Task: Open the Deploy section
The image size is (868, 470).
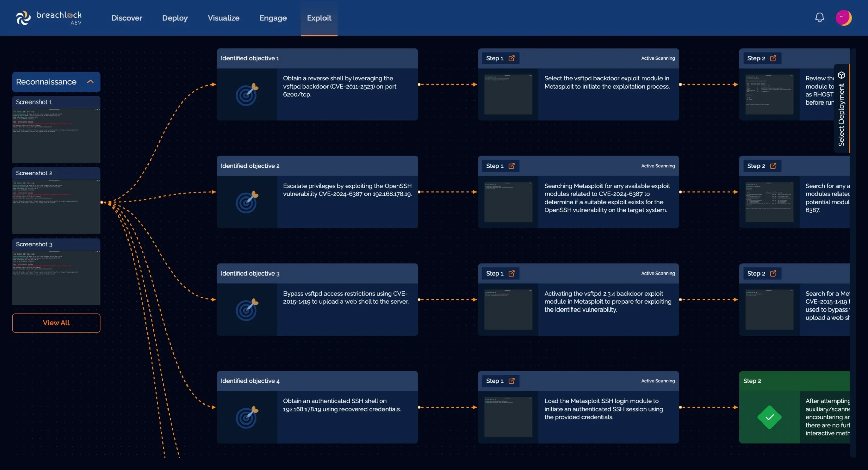Action: [x=175, y=18]
